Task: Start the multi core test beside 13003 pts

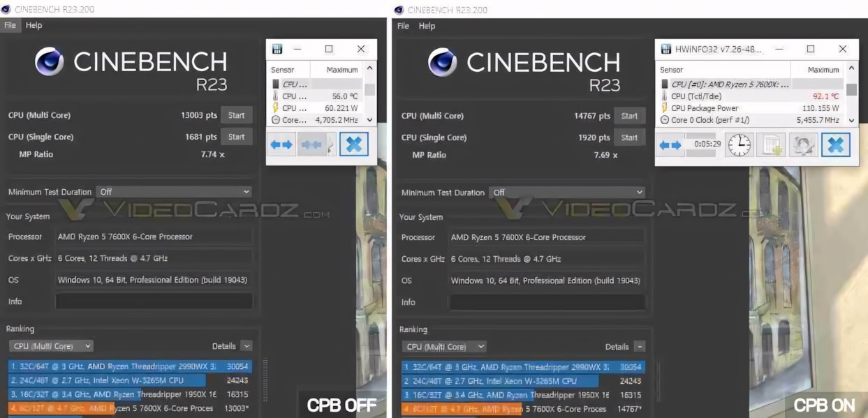Action: coord(237,115)
